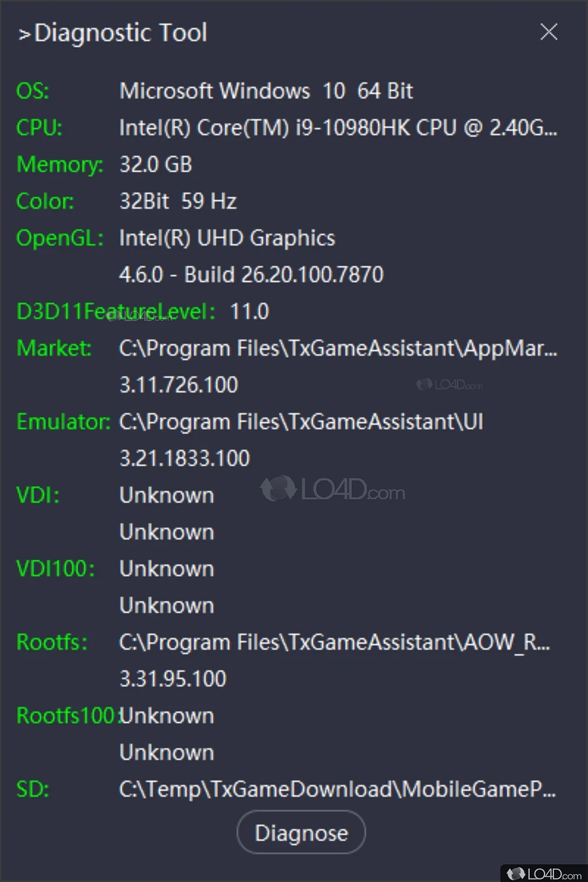
Task: Click the Rootfs AOW path
Action: tap(334, 642)
